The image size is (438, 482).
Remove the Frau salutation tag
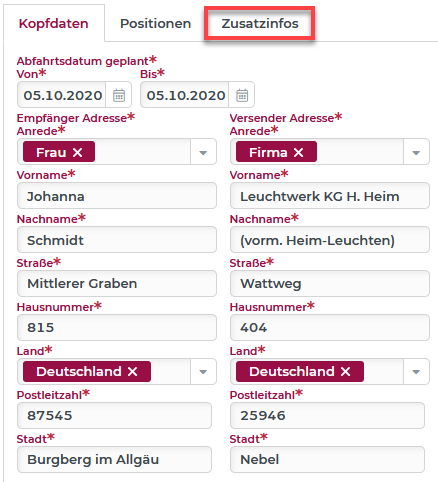[77, 152]
